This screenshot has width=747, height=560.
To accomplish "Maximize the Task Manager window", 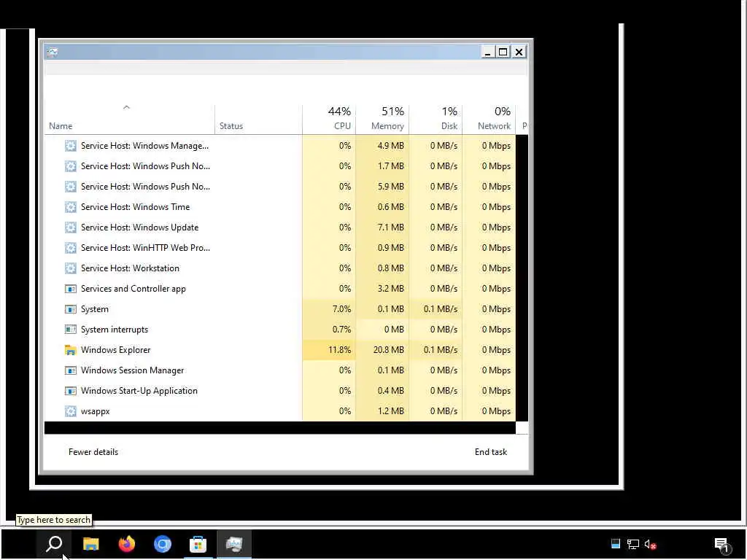I will pos(503,52).
